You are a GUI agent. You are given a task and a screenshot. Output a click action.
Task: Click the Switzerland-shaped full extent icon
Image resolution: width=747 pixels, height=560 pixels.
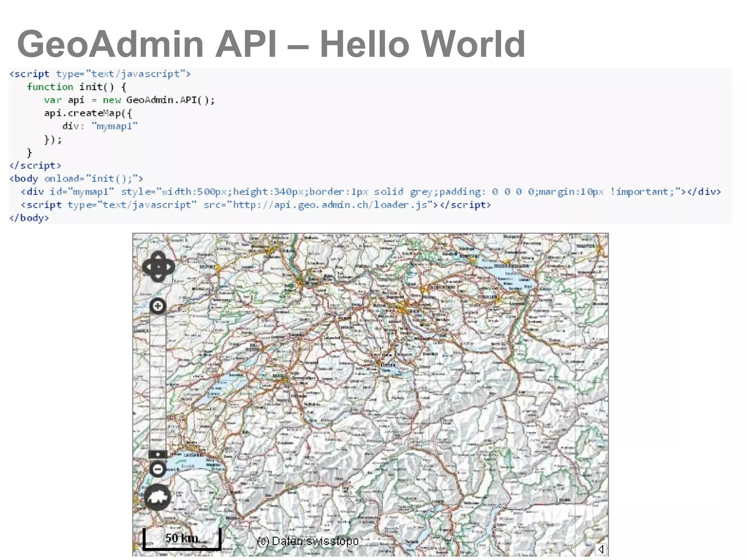158,497
